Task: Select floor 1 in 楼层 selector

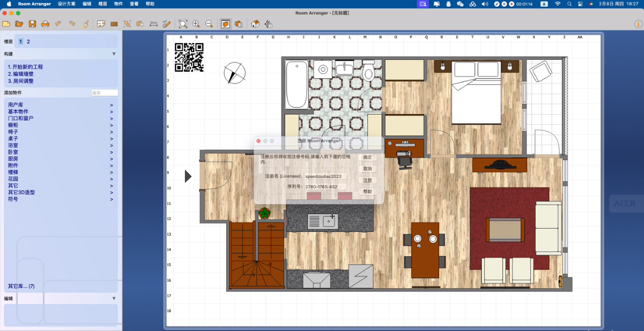Action: [x=21, y=42]
